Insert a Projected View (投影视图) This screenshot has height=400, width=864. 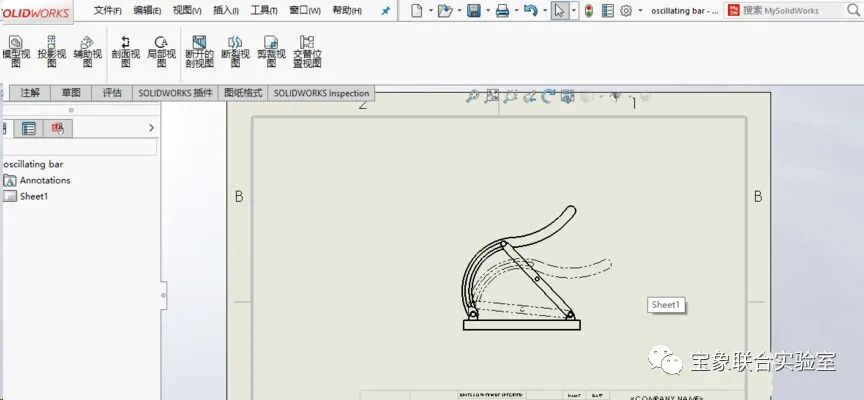(51, 51)
